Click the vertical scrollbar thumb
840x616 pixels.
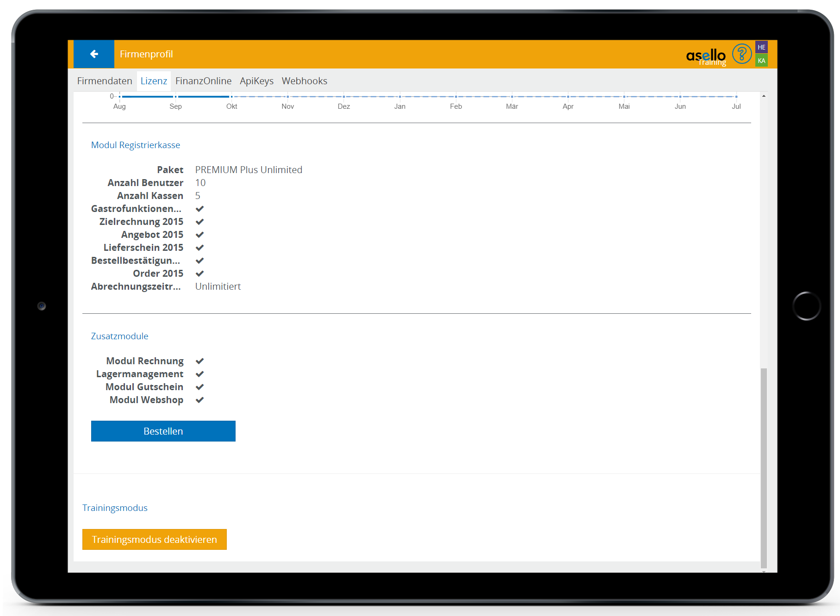[764, 467]
